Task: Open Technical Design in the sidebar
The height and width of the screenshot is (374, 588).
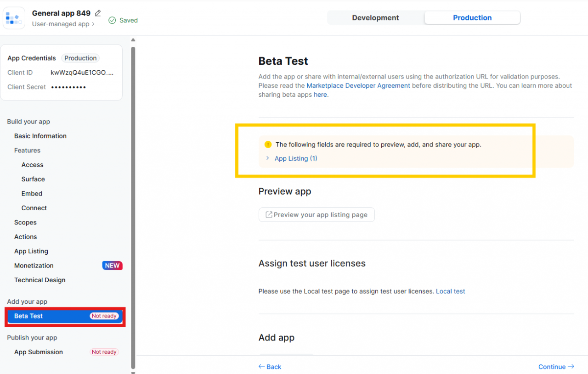Action: tap(40, 280)
